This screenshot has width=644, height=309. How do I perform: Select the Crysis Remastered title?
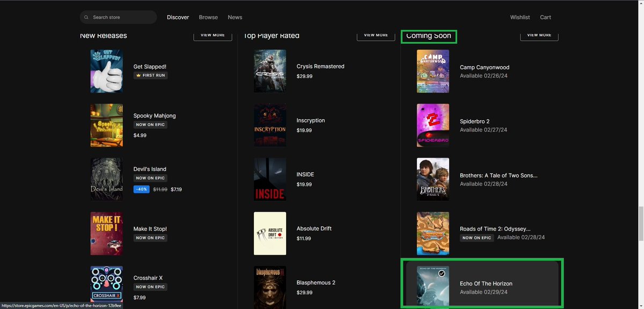(x=320, y=66)
